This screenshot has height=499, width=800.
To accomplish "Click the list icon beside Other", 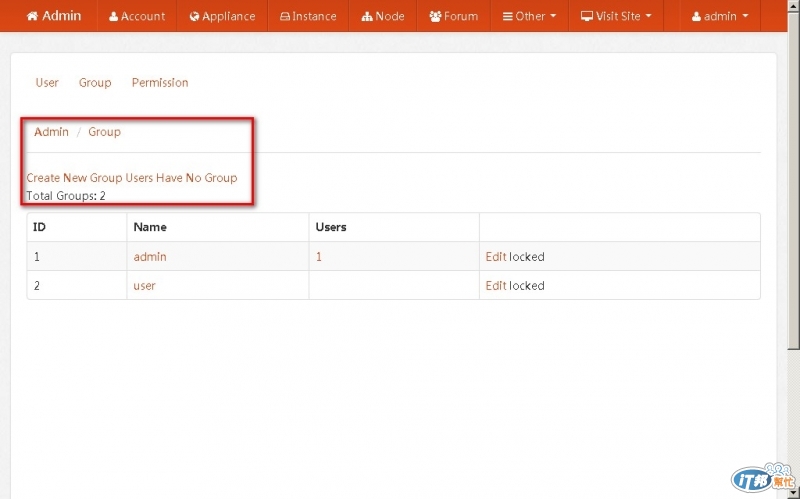I will (x=507, y=16).
